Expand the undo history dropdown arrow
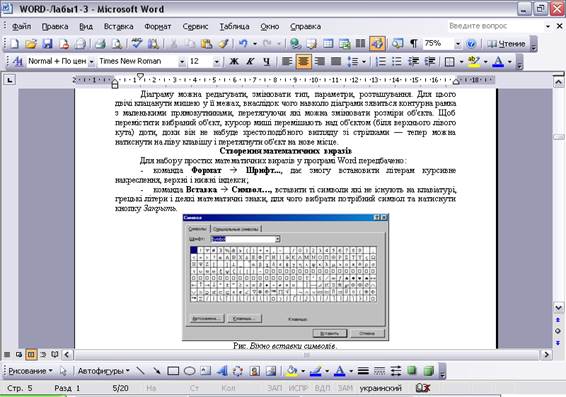 pos(255,44)
